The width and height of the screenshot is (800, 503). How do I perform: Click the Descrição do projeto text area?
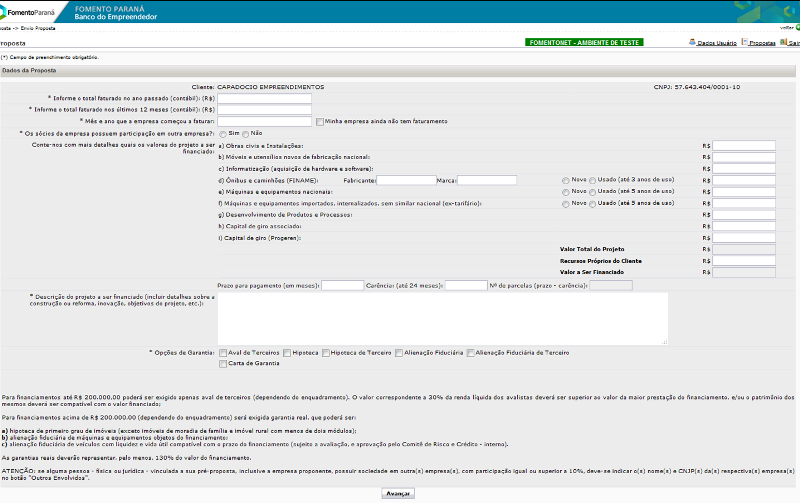(x=442, y=319)
